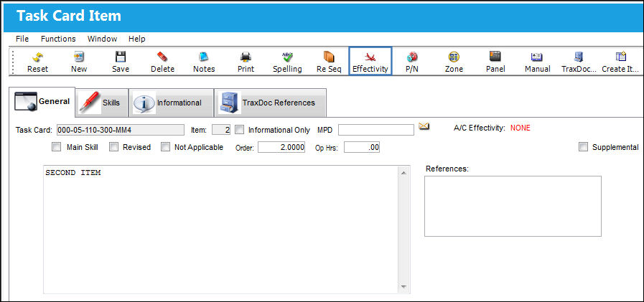Open the TraxDoc toolbar option
644x302 pixels.
point(579,62)
